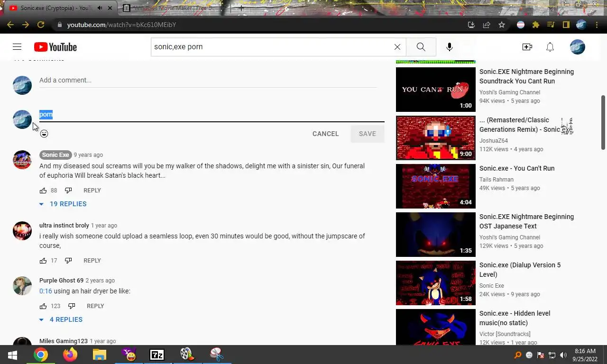
Task: Open the Chrome side panel icon
Action: click(566, 25)
